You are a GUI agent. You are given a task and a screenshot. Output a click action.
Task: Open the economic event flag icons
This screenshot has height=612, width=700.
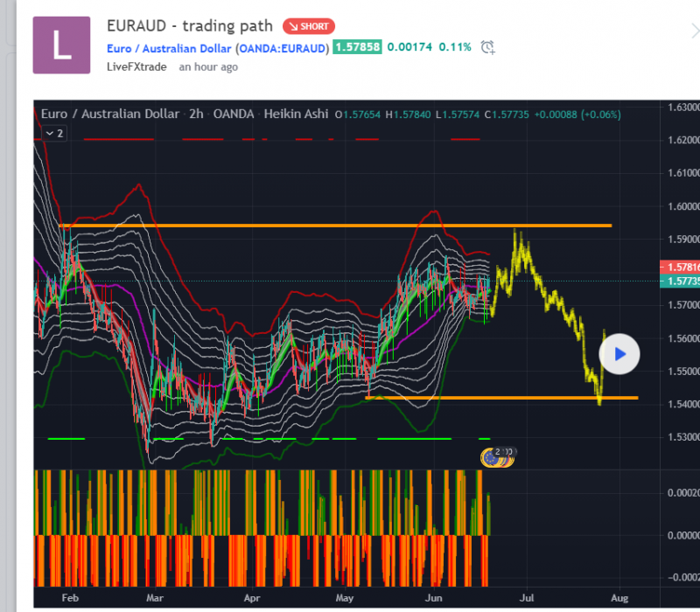pyautogui.click(x=500, y=455)
